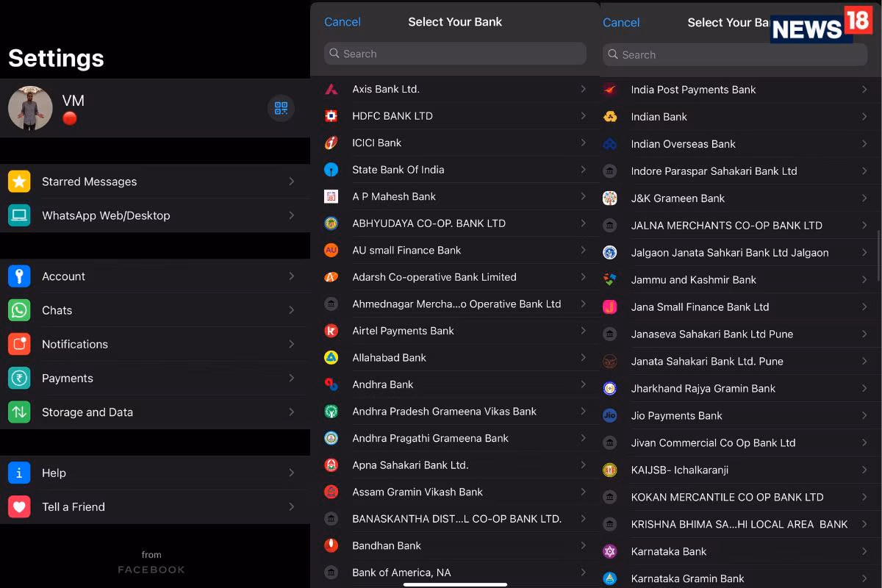Screen dimensions: 882x588
Task: Cancel bank selection in the middle panel
Action: [x=343, y=22]
